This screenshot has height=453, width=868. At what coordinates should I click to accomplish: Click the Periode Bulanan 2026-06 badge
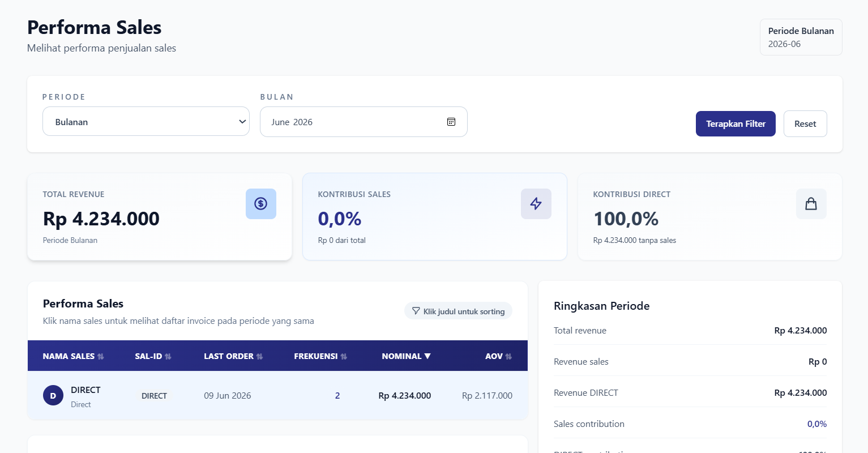(x=801, y=37)
